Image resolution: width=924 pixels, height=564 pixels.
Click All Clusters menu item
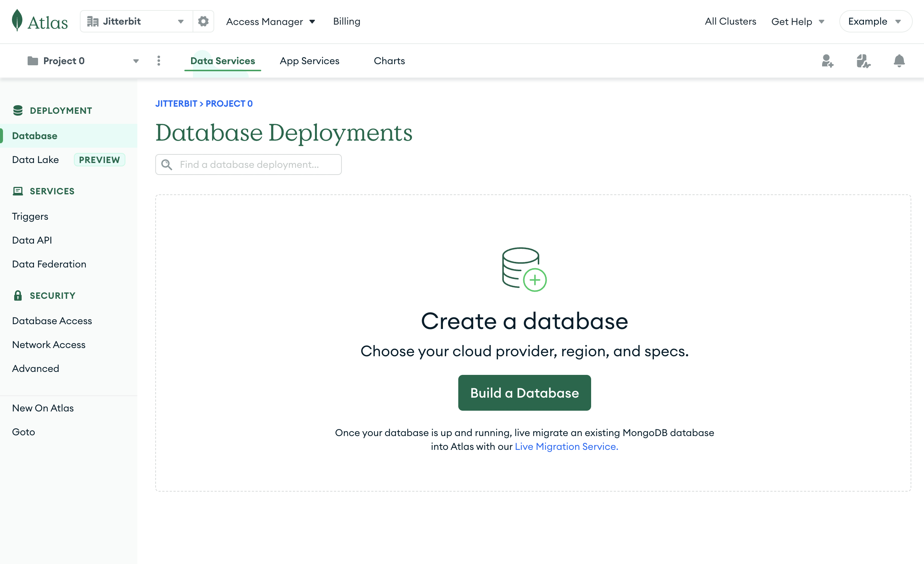pyautogui.click(x=730, y=21)
